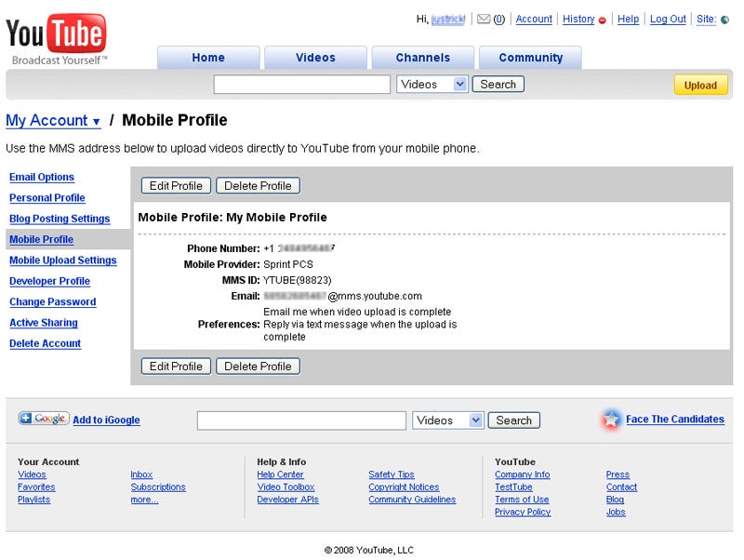Open the inbox envelope icon
The image size is (744, 560).
483,19
